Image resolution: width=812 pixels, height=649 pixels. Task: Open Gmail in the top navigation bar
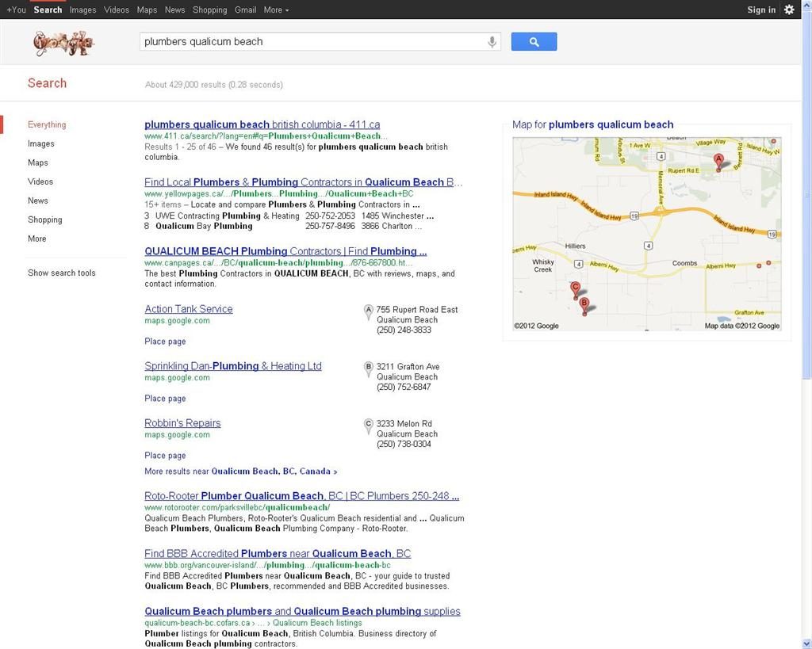click(246, 10)
